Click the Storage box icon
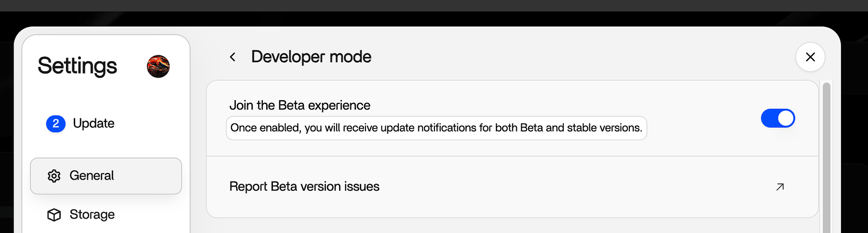Viewport: 868px width, 233px height. (x=54, y=215)
